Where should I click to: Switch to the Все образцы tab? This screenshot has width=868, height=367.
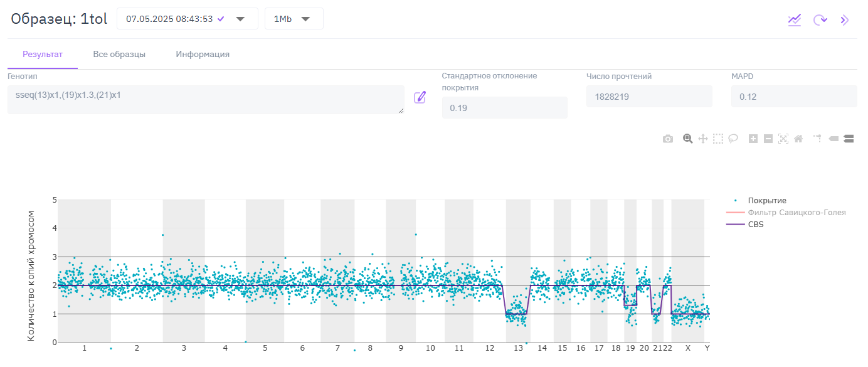(119, 55)
